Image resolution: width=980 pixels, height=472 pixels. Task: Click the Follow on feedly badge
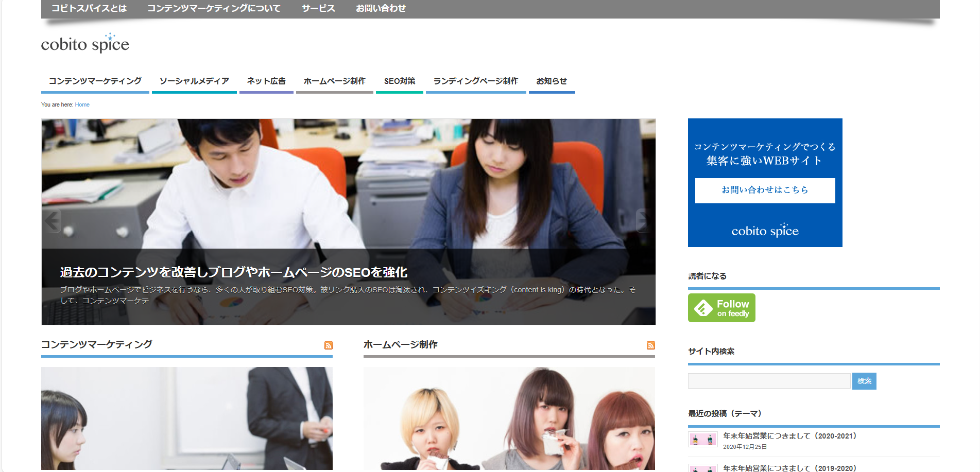point(721,308)
